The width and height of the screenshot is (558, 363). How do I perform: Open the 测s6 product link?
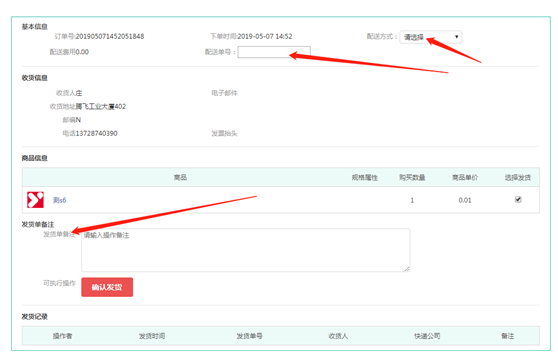point(59,200)
